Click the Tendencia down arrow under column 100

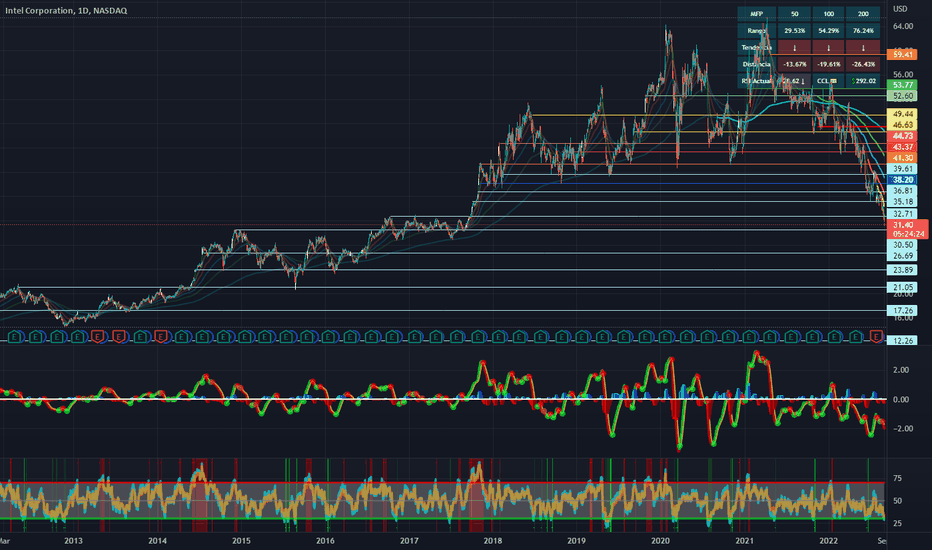coord(829,47)
